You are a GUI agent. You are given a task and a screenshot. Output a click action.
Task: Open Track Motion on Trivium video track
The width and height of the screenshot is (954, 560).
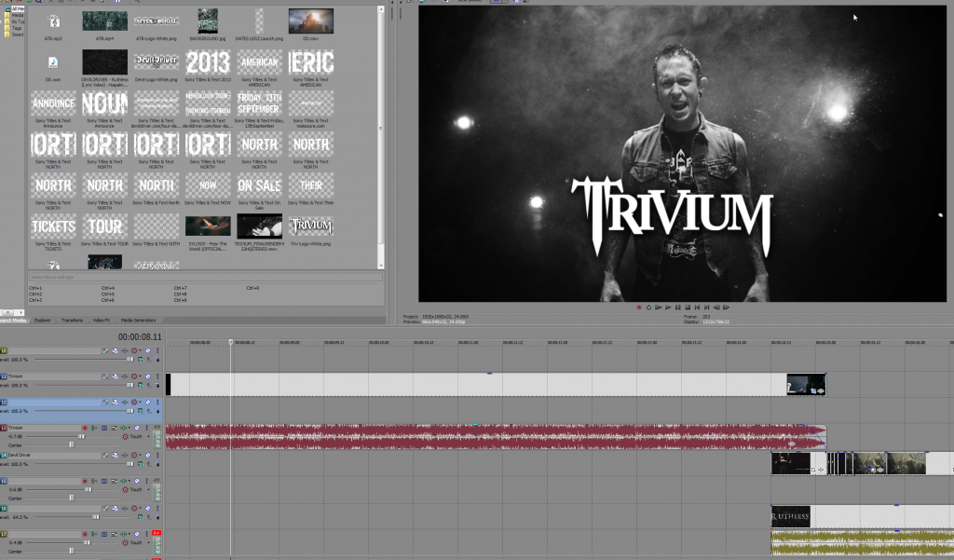coord(115,376)
